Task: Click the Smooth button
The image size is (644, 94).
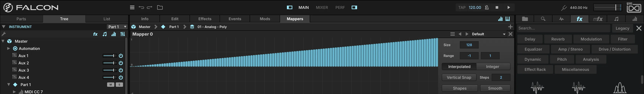Action: 495,88
